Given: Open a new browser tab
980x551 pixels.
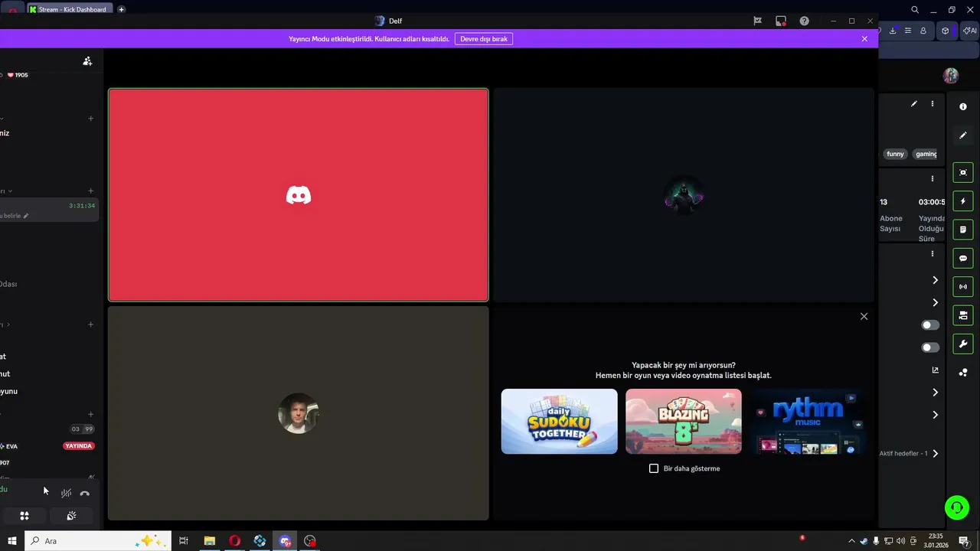Looking at the screenshot, I should click(x=121, y=9).
